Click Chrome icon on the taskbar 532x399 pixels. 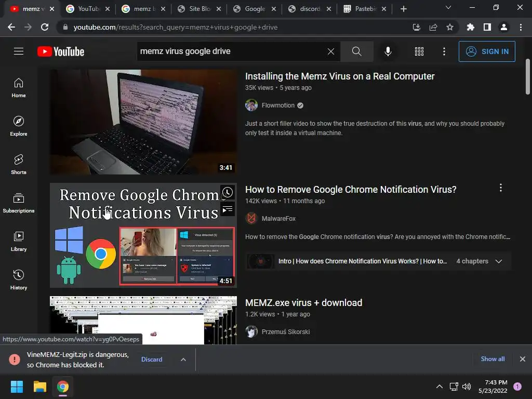pyautogui.click(x=63, y=387)
